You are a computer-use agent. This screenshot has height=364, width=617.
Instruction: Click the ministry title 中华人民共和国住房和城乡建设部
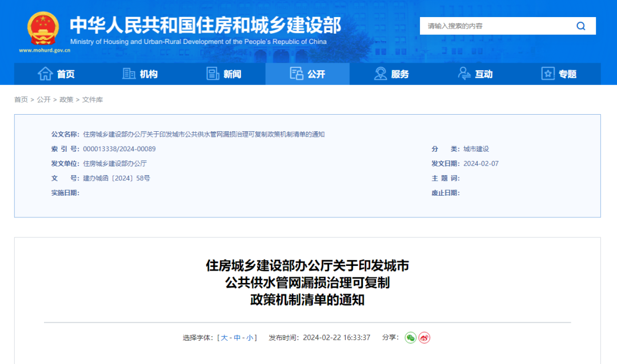click(206, 26)
